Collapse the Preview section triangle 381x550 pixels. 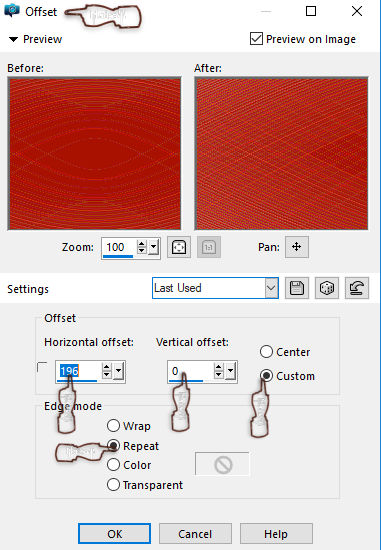13,39
